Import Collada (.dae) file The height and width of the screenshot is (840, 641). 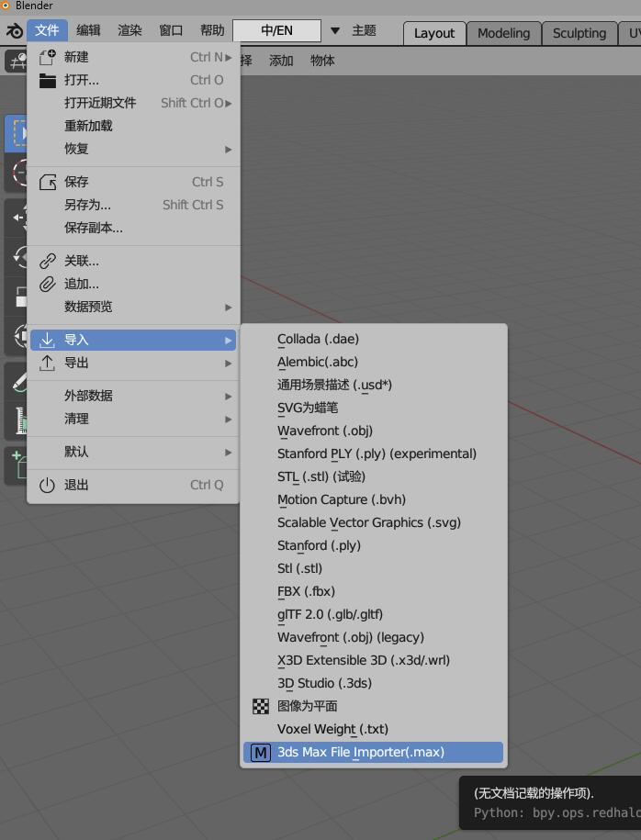(x=373, y=339)
